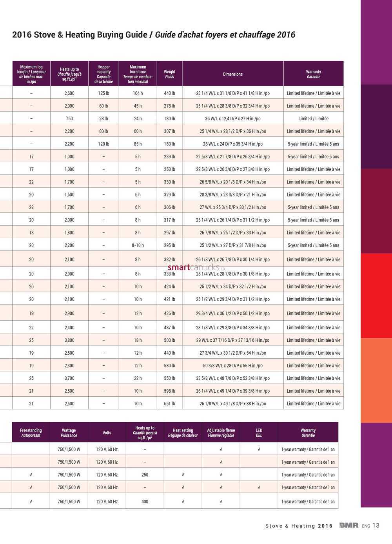Select dimensions '26 1/8 W/L x 49 1/8 D/P x 88 H'
This screenshot has width=392, height=544.
(233, 404)
